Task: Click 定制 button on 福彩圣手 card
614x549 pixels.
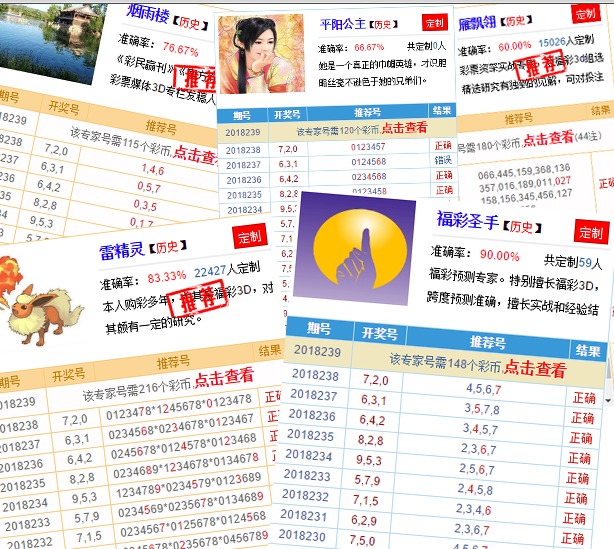Action: [591, 233]
